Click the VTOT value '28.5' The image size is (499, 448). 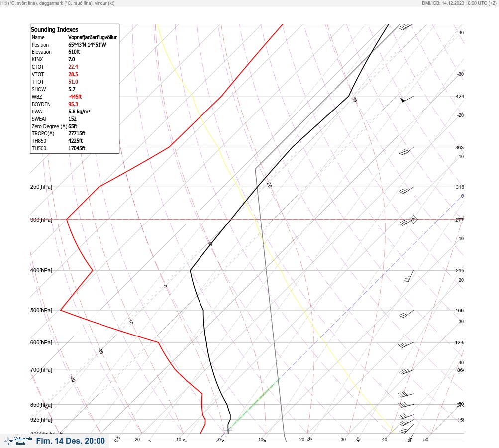click(73, 74)
